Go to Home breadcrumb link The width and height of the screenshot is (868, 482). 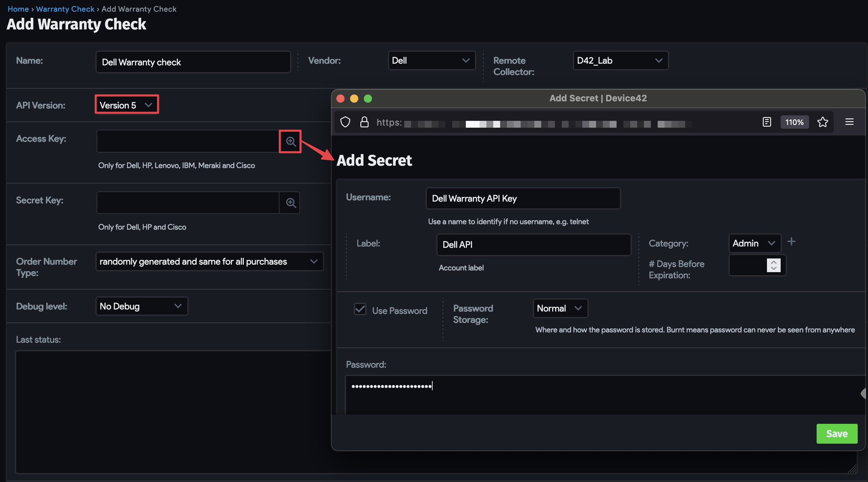18,9
